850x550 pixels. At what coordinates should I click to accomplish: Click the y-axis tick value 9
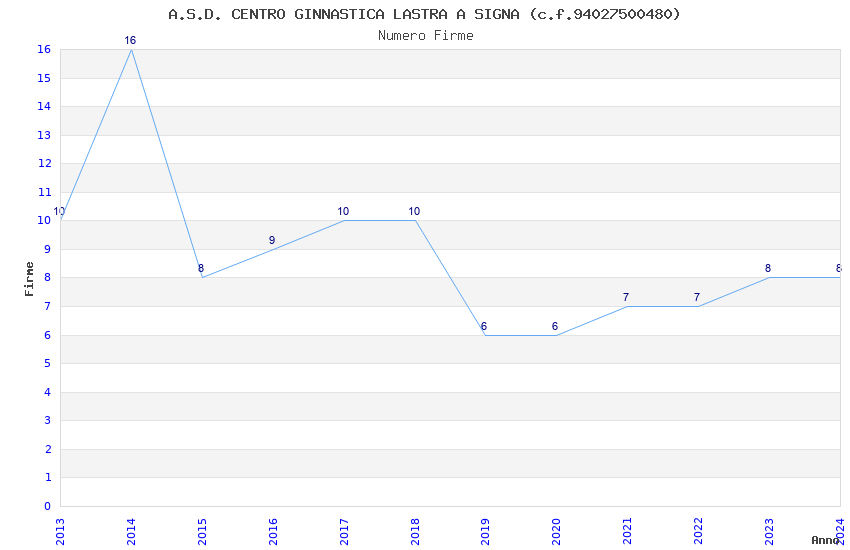(x=48, y=249)
